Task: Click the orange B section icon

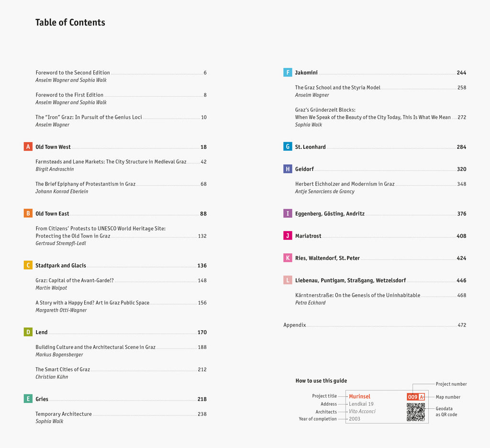Action: [x=28, y=213]
